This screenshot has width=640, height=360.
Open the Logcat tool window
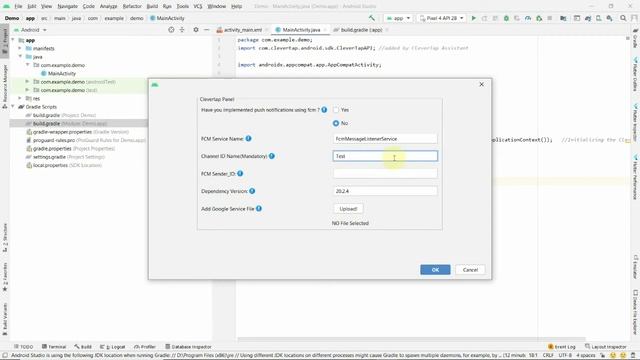pyautogui.click(x=113, y=347)
